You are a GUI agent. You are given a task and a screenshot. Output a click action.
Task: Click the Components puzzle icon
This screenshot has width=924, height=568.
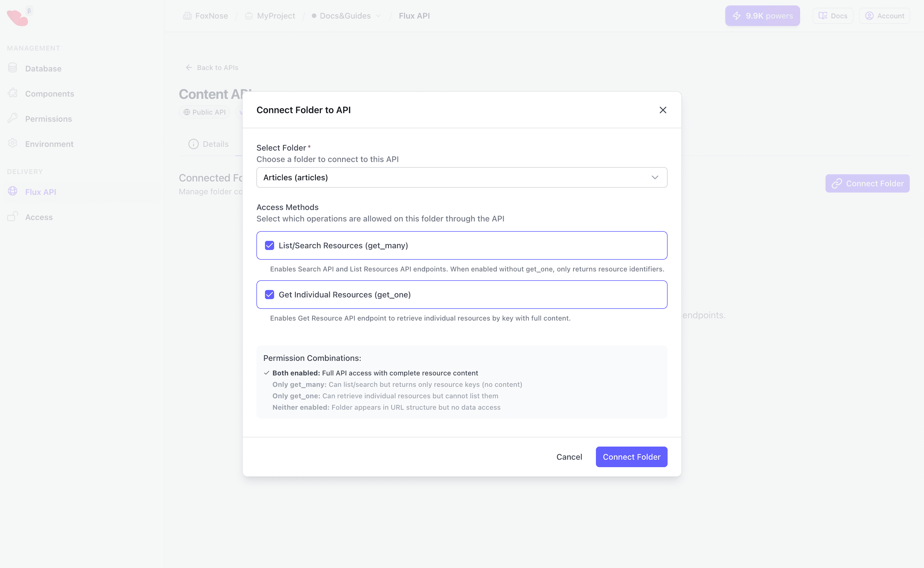13,93
